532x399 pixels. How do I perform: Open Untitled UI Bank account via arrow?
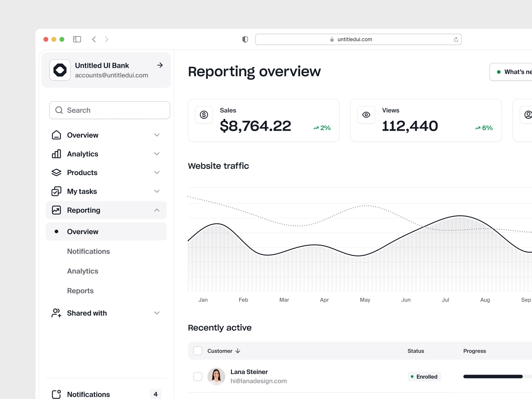click(x=160, y=65)
